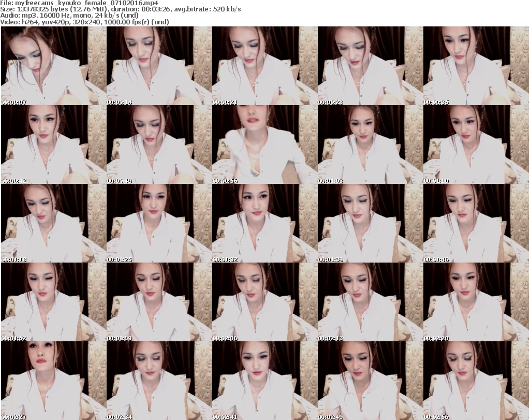Click the Audio mp3 16000 Hz info line

coord(69,16)
